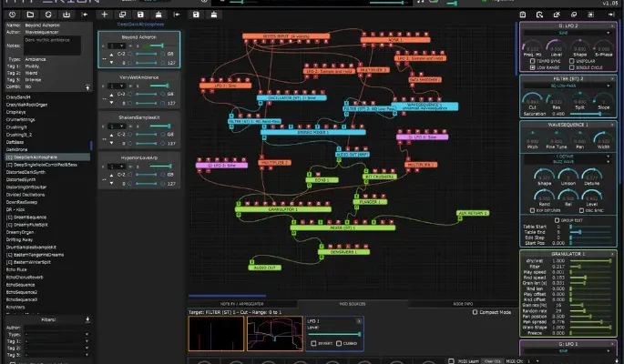624x364 pixels.
Task: Select the DarkDrone preset in the list
Action: [15, 149]
